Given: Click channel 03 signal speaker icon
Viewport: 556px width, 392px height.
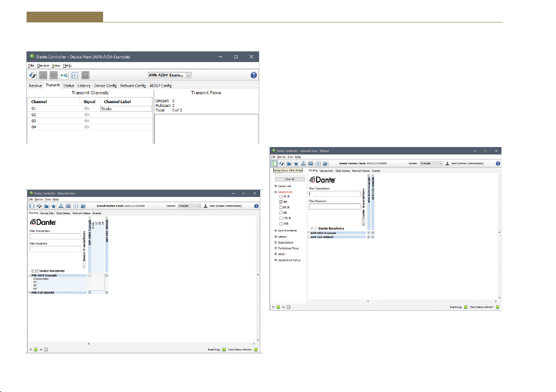Looking at the screenshot, I should 86,121.
